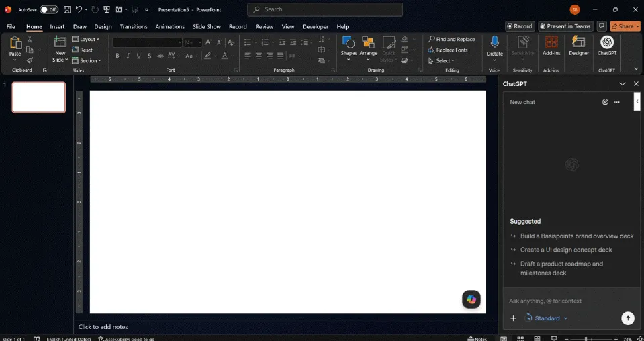644x341 pixels.
Task: Open the File menu
Action: tap(11, 26)
